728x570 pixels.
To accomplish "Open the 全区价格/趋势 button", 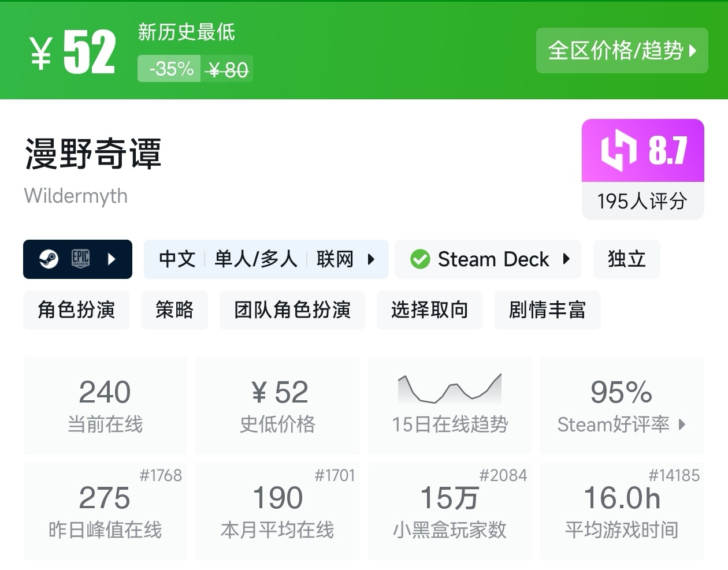I will point(622,50).
